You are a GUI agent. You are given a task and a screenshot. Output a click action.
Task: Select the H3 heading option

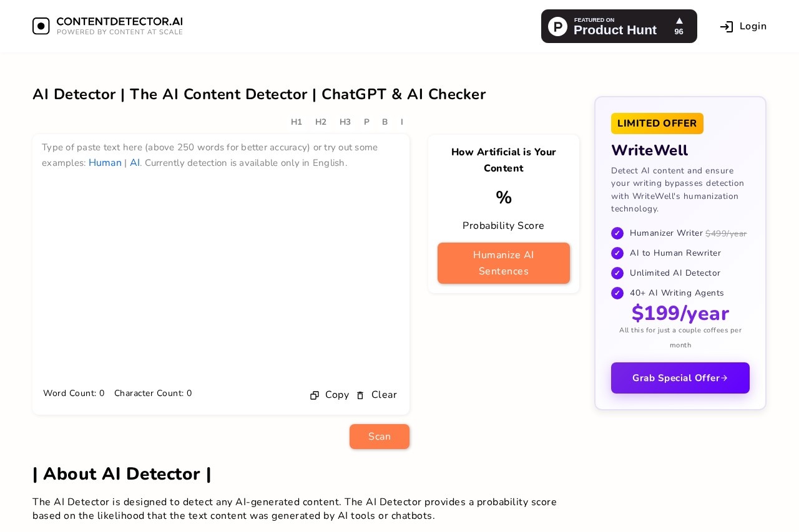point(345,122)
